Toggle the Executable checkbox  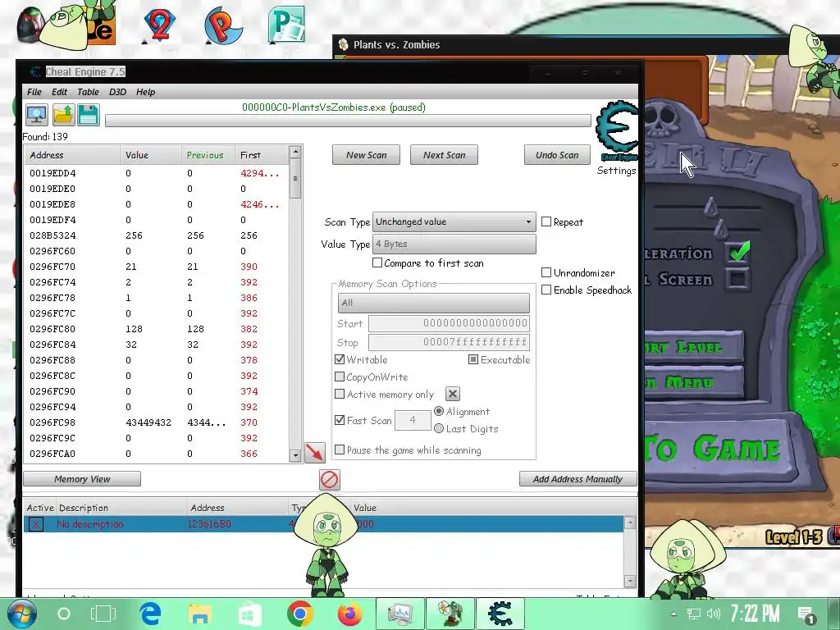pyautogui.click(x=473, y=359)
